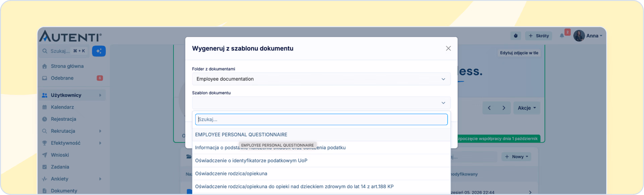Open Dokumenty
Image resolution: width=644 pixels, height=195 pixels.
click(x=64, y=191)
